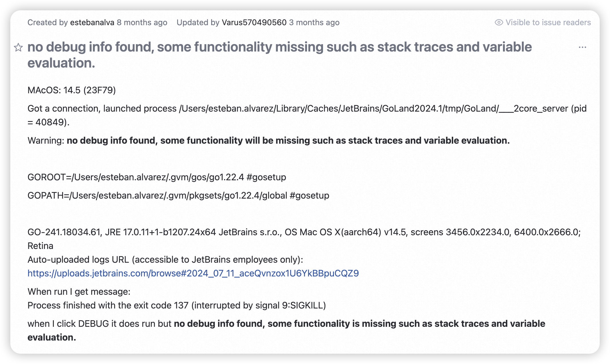Click #gosetup tag on the GOROOT line
The width and height of the screenshot is (610, 364).
(x=266, y=177)
